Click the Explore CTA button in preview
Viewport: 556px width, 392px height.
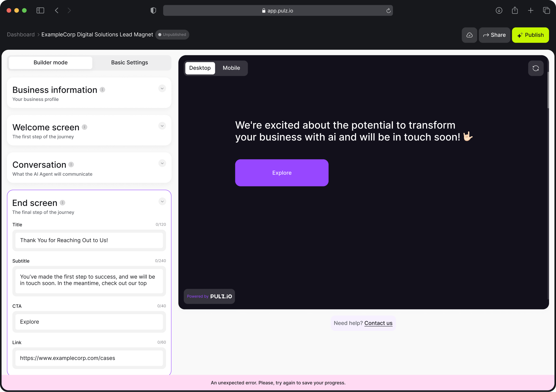click(x=282, y=173)
